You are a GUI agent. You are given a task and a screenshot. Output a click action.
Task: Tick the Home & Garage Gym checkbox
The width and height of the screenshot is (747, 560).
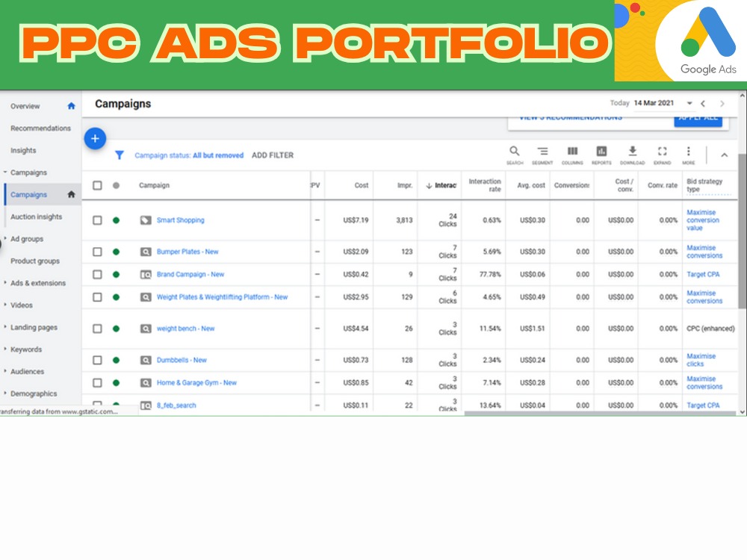(x=97, y=383)
